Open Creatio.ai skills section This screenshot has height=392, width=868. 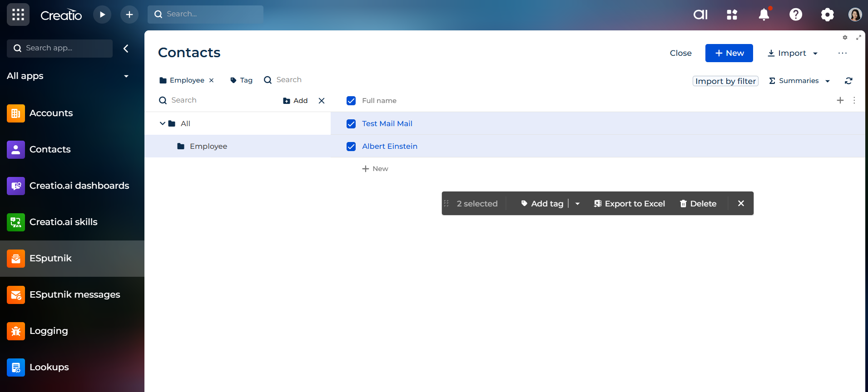[x=72, y=222]
